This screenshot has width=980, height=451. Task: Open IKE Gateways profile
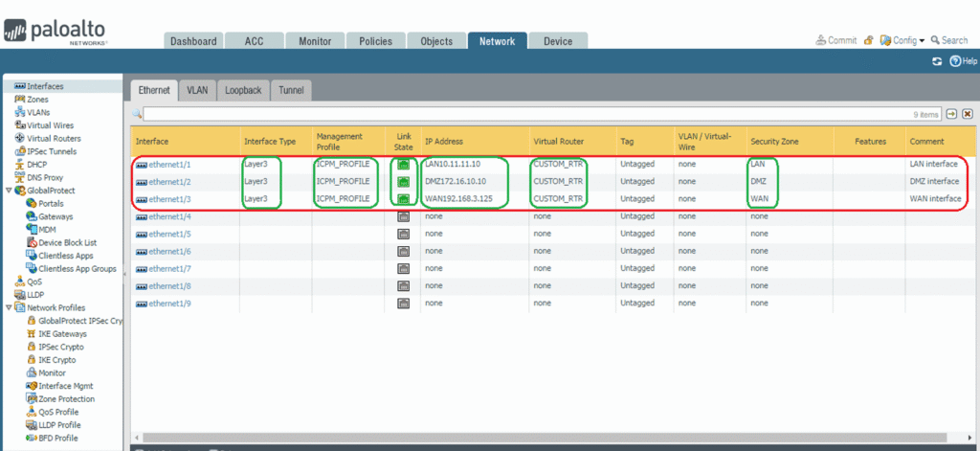pos(62,334)
